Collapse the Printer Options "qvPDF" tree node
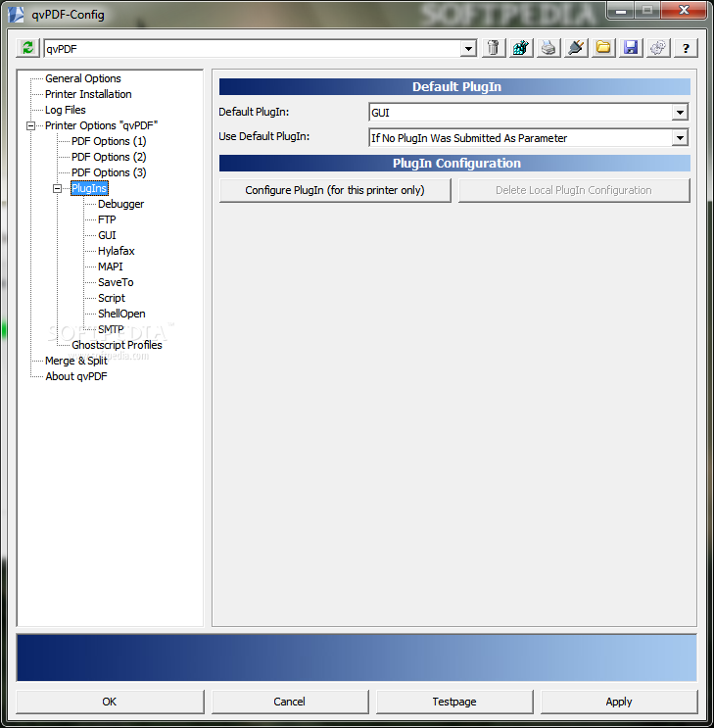Image resolution: width=714 pixels, height=728 pixels. (30, 125)
